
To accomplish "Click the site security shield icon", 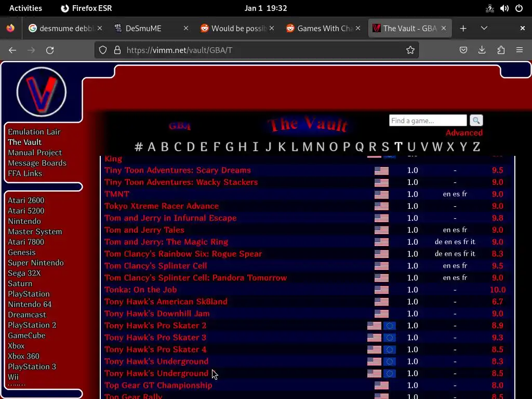I will coord(103,50).
